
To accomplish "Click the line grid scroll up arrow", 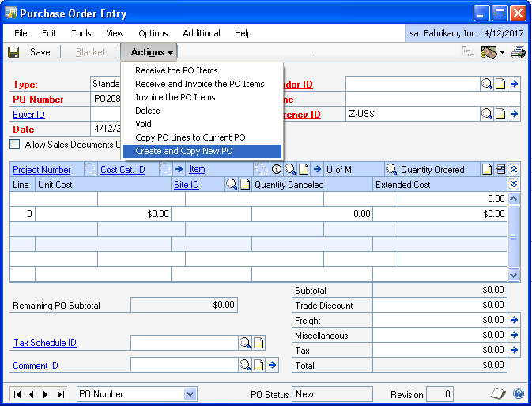I will point(513,199).
